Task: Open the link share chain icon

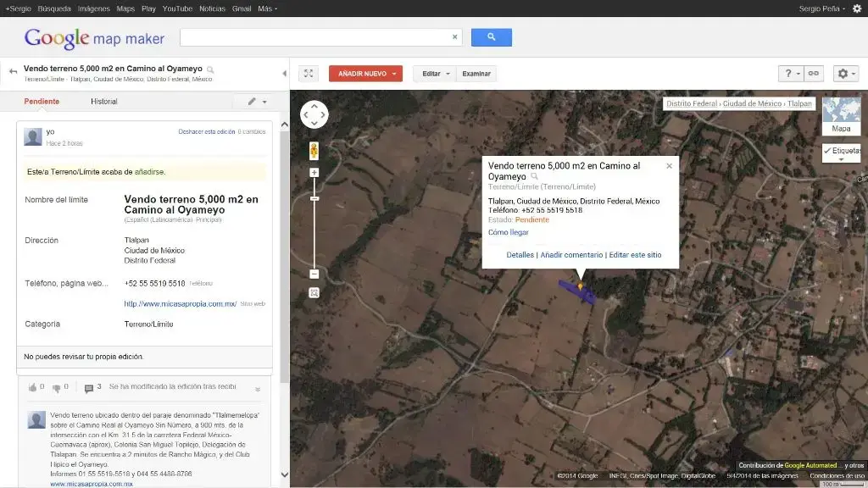Action: [813, 74]
